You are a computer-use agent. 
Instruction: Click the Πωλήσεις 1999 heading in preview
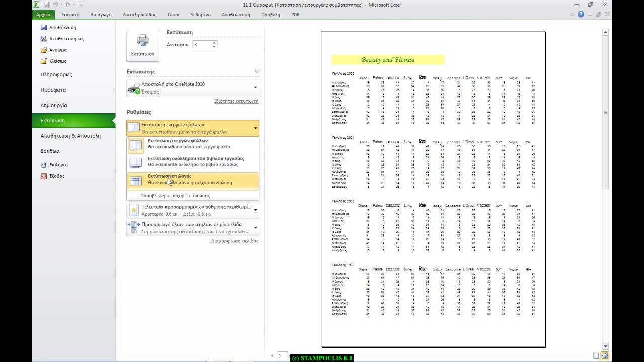343,264
